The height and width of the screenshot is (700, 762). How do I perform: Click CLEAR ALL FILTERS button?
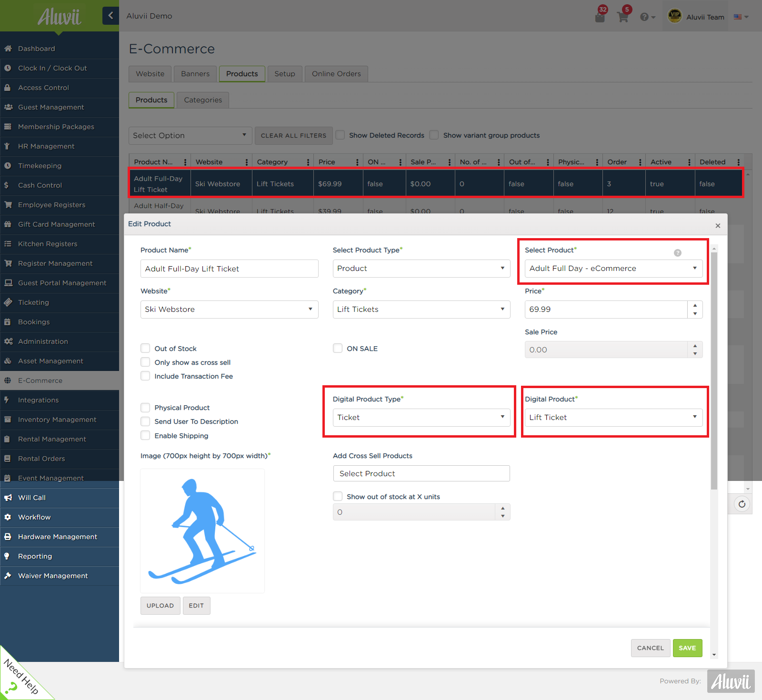(293, 136)
